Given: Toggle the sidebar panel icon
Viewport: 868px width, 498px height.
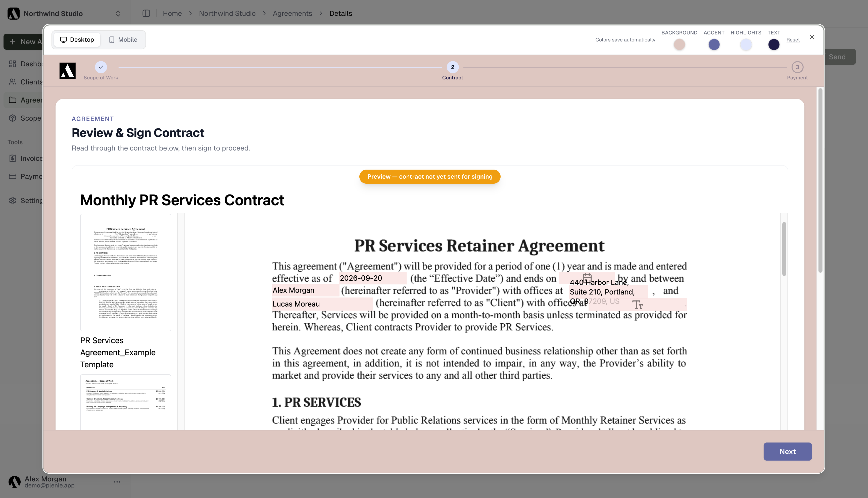Looking at the screenshot, I should [146, 13].
